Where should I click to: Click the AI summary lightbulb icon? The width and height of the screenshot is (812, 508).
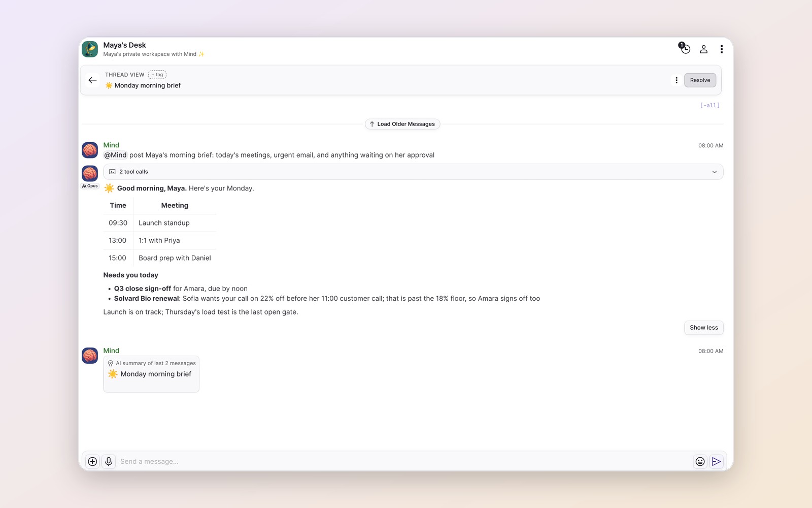pyautogui.click(x=111, y=363)
